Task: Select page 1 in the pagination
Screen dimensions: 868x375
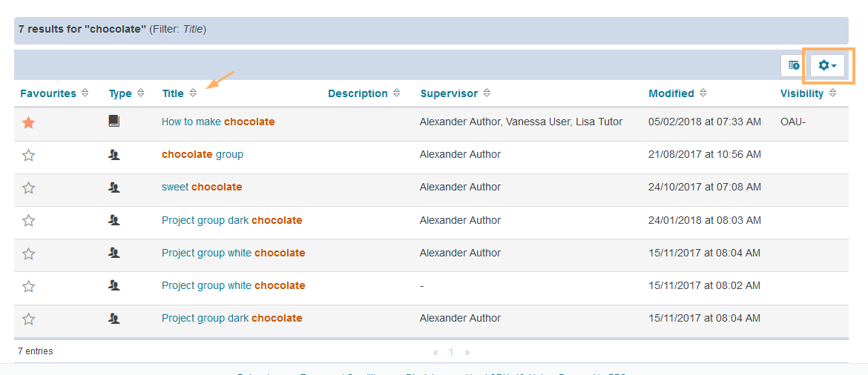Action: click(451, 352)
